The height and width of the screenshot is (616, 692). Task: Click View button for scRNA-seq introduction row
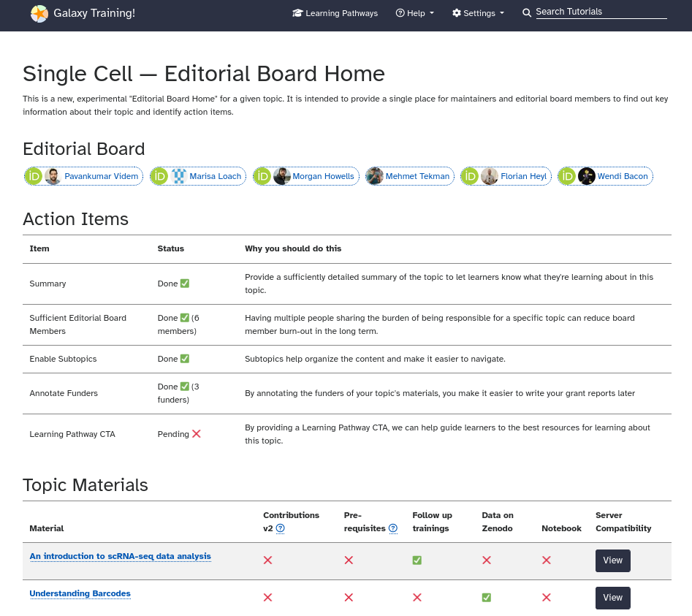612,560
